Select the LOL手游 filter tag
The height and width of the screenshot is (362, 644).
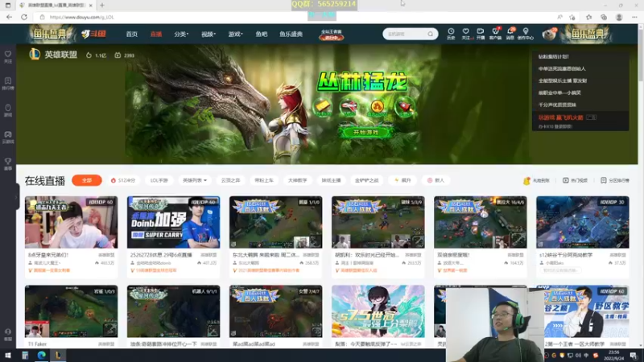point(159,180)
